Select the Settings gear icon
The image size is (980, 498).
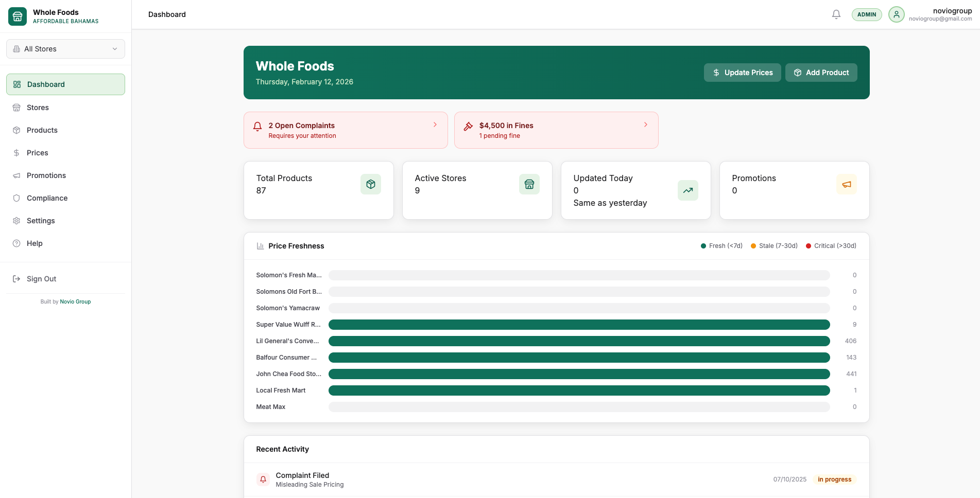pos(16,221)
